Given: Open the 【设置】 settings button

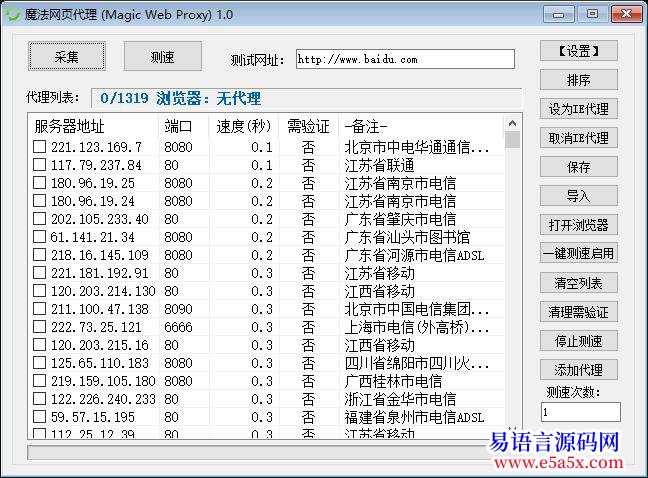Looking at the screenshot, I should [x=579, y=51].
